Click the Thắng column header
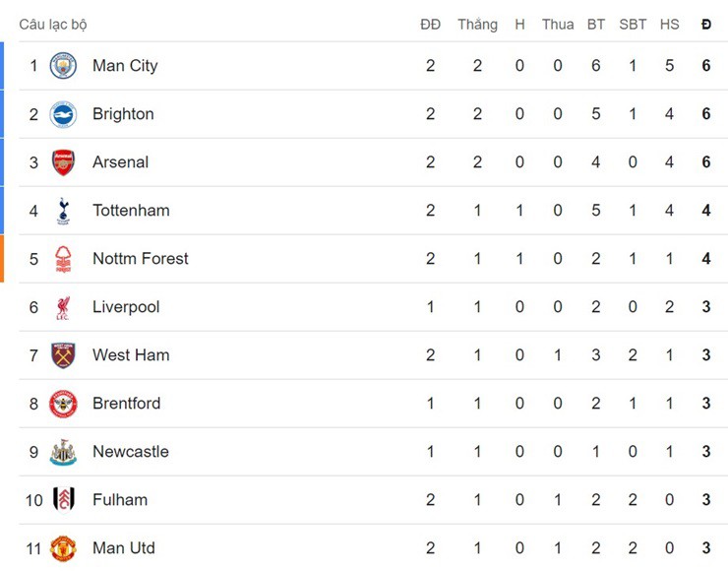This screenshot has width=728, height=571. [477, 25]
